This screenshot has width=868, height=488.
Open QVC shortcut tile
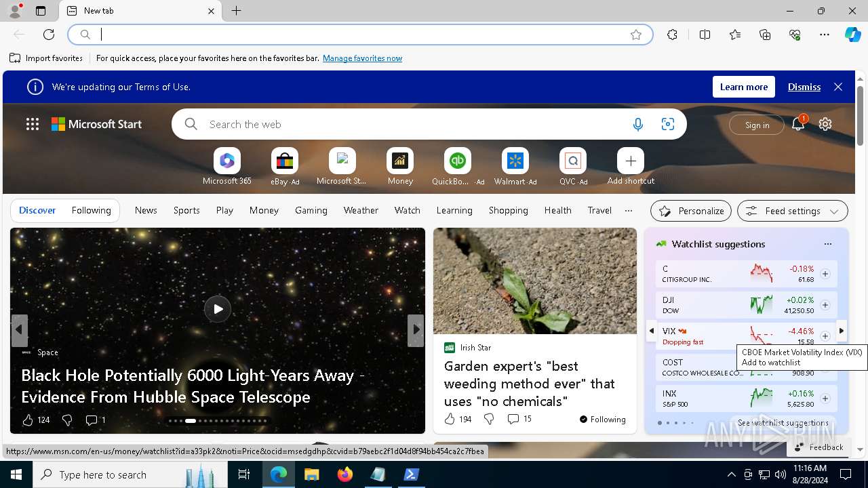click(573, 167)
